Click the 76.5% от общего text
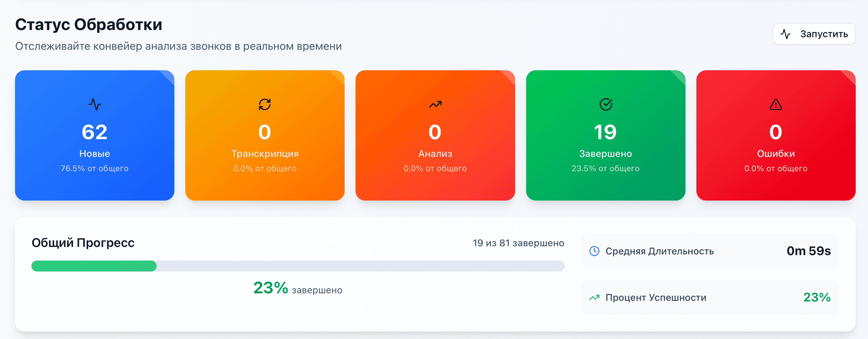Image resolution: width=868 pixels, height=339 pixels. pyautogui.click(x=95, y=168)
